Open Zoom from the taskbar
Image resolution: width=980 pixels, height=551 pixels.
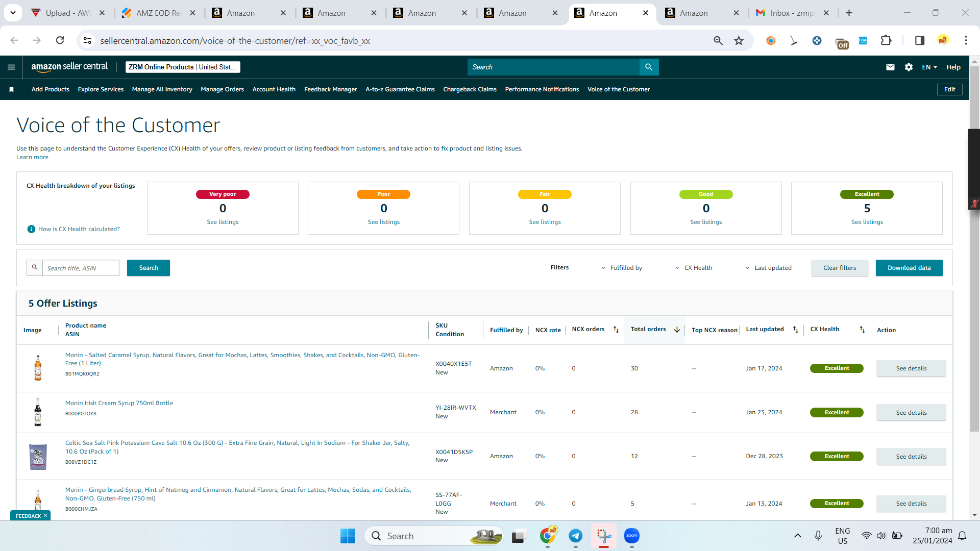(631, 536)
